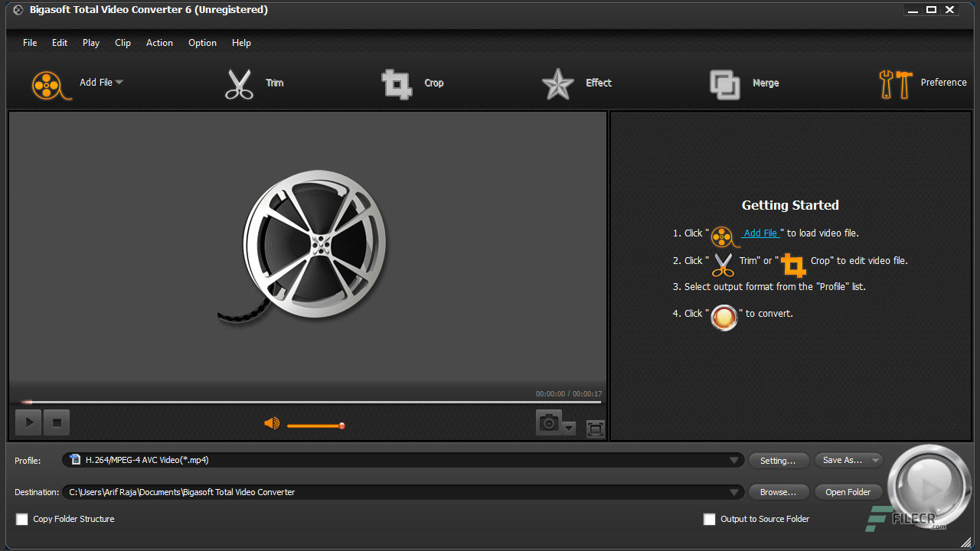
Task: Open the Help menu
Action: click(241, 43)
